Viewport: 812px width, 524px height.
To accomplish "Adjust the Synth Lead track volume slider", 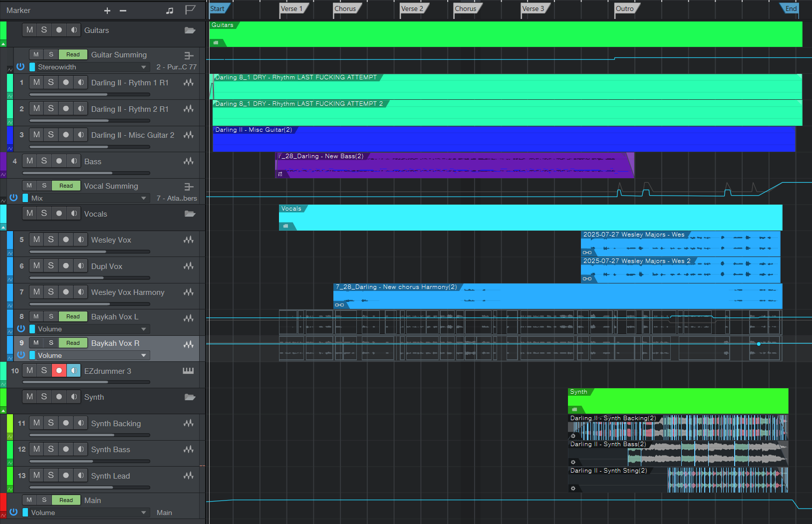I will tap(90, 488).
